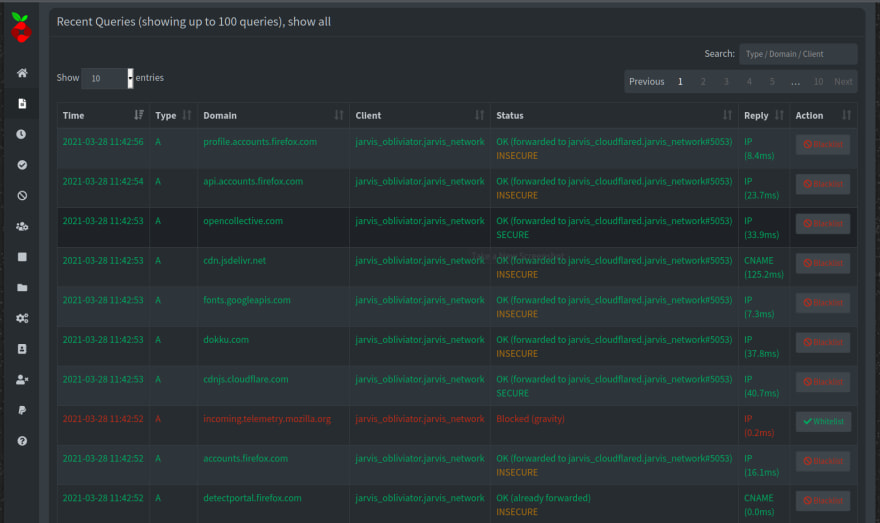The width and height of the screenshot is (880, 523).
Task: Blacklist cdnjs.cloudflare.com
Action: pyautogui.click(x=823, y=382)
